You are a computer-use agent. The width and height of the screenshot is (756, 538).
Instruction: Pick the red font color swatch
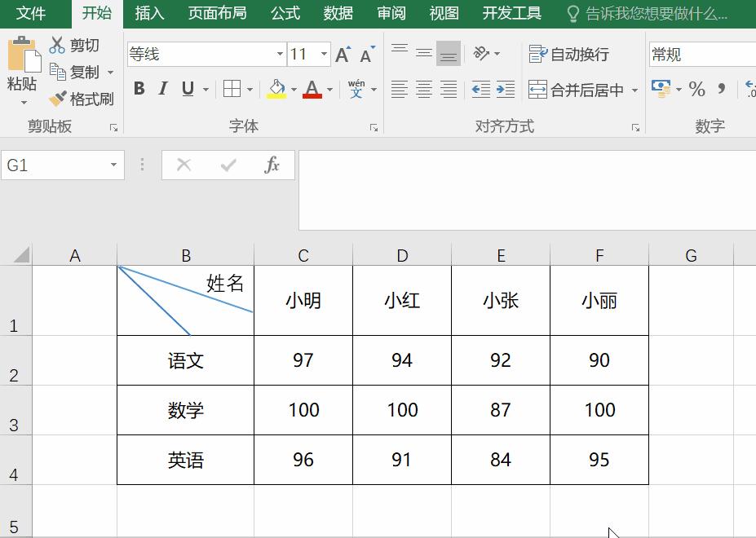[x=314, y=95]
